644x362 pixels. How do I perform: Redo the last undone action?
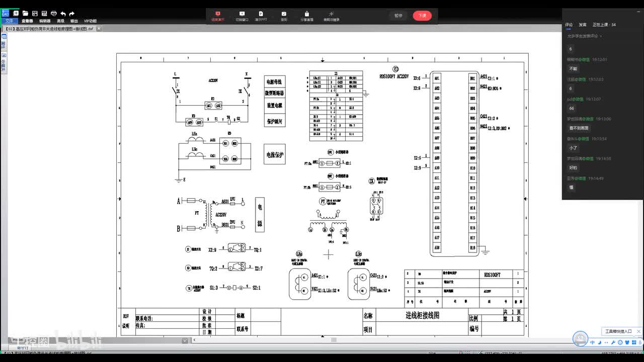72,14
